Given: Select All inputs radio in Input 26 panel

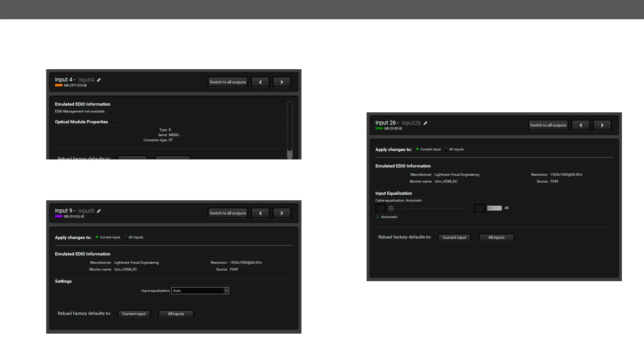Looking at the screenshot, I should coord(446,149).
